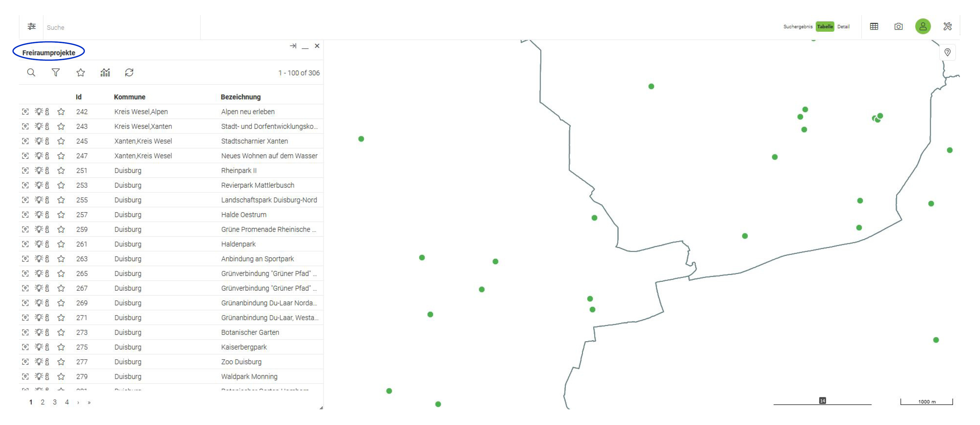980x425 pixels.
Task: Toggle the favorites star in table toolbar
Action: tap(81, 73)
